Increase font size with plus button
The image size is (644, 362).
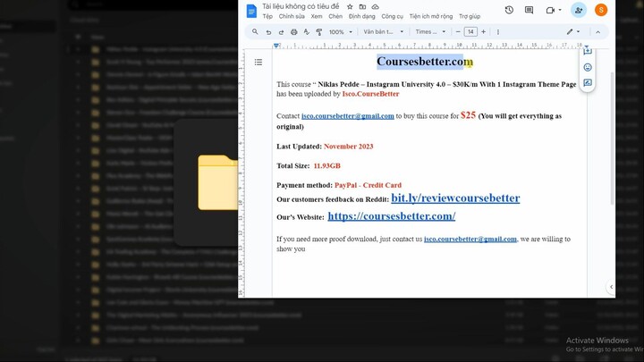click(x=483, y=31)
